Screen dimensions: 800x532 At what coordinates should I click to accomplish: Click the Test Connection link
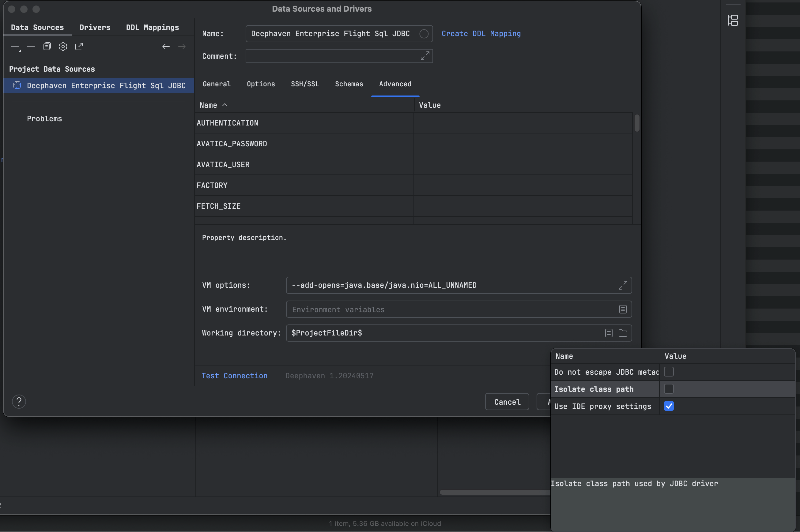click(x=234, y=376)
